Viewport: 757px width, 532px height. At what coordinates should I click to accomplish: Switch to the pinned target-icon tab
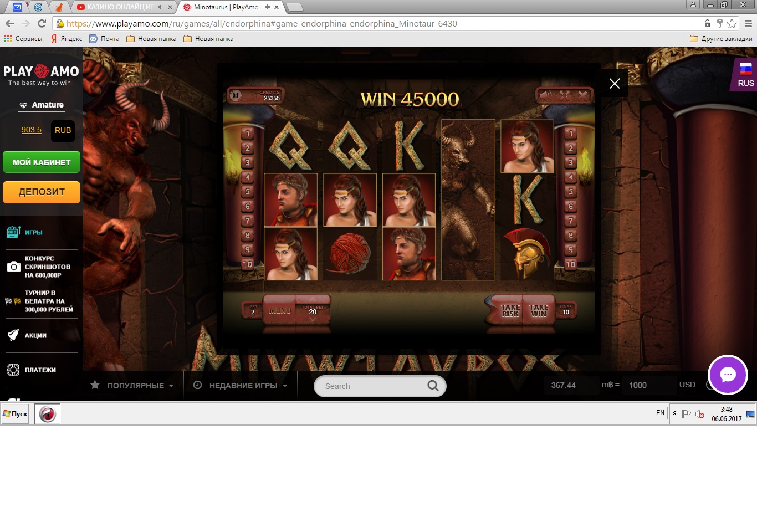coord(38,7)
